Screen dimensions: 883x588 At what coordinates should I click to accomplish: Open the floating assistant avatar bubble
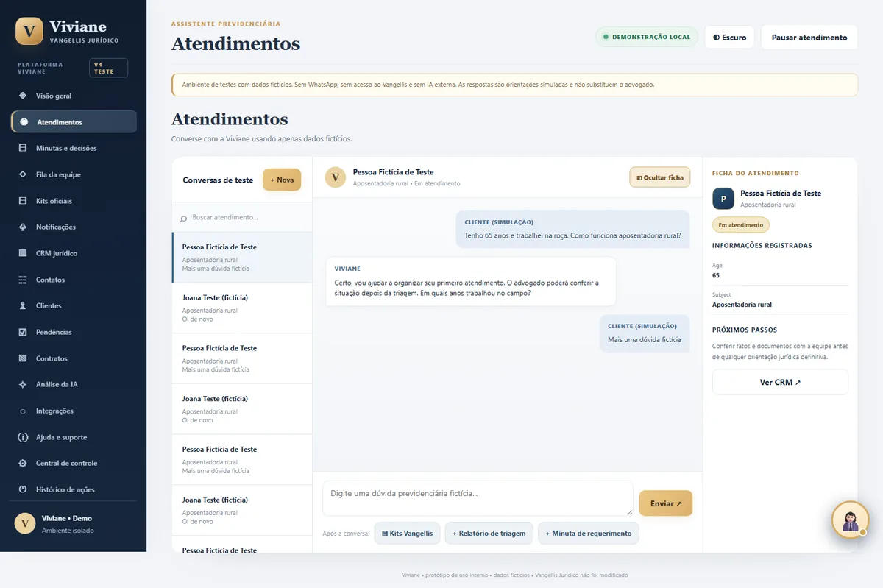click(850, 520)
